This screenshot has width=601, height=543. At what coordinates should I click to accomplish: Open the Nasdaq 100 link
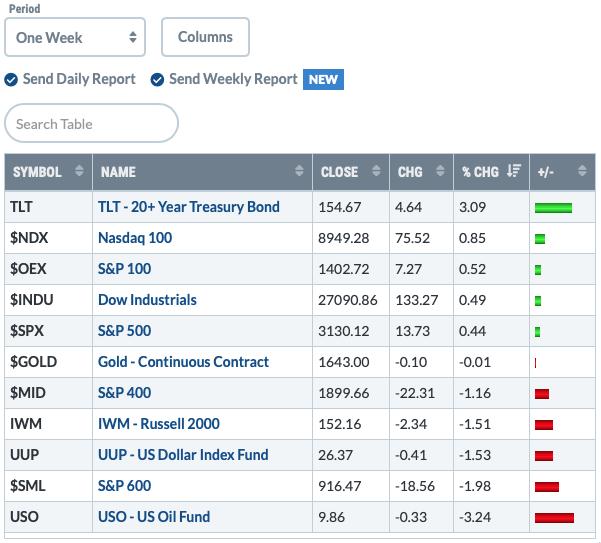click(135, 238)
